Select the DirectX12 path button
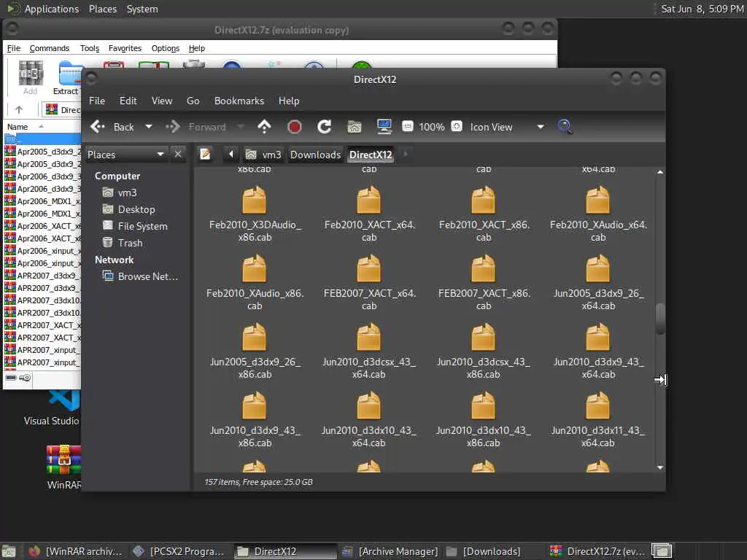This screenshot has width=747, height=560. click(x=371, y=155)
